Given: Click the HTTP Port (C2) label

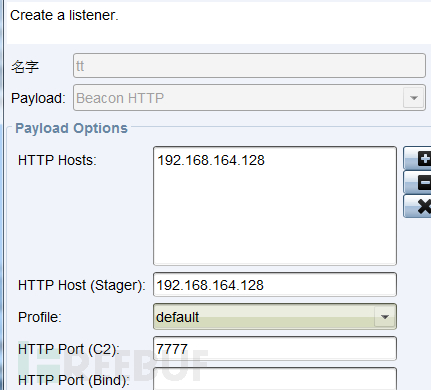Looking at the screenshot, I should (x=69, y=349).
